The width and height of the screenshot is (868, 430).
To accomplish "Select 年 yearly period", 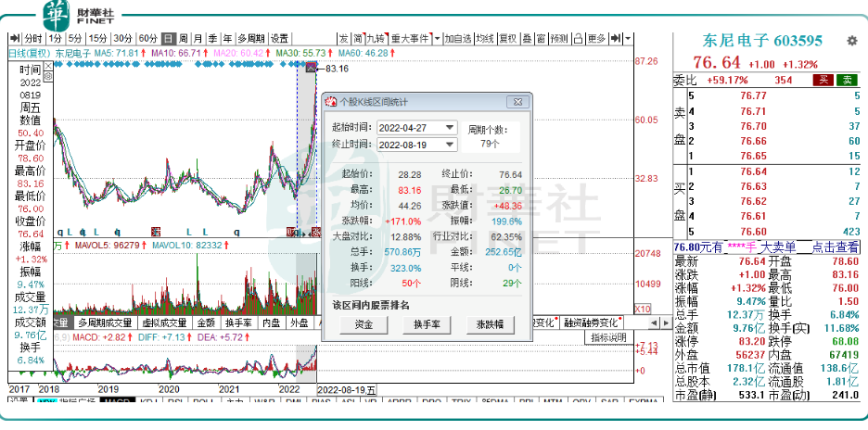I will click(x=227, y=39).
